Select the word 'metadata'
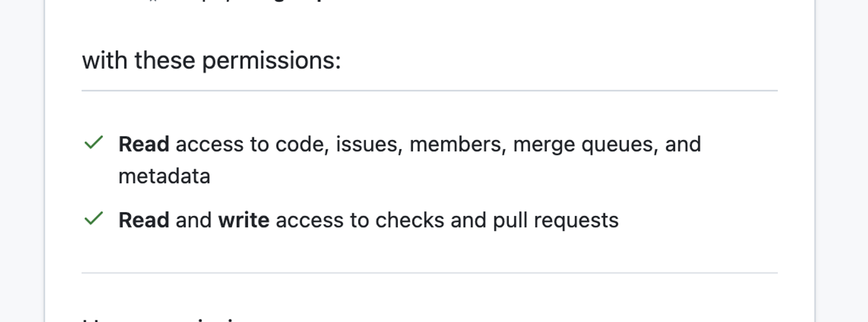The image size is (868, 322). tap(164, 176)
